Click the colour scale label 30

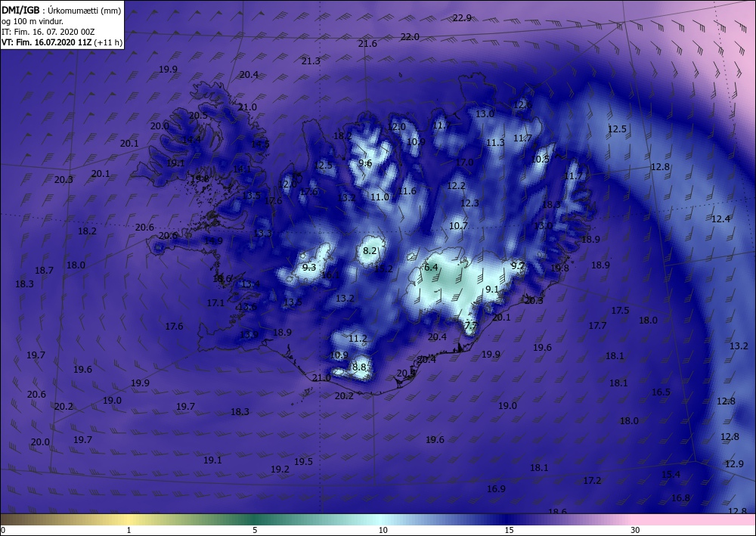click(635, 530)
